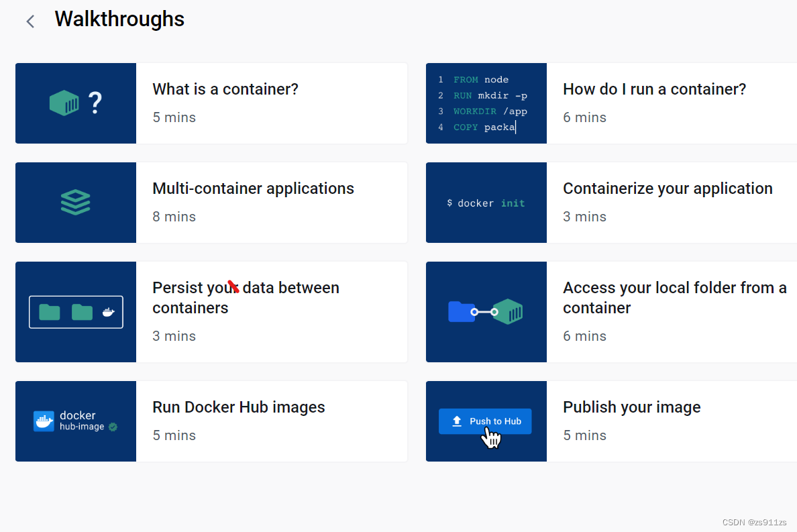This screenshot has width=797, height=532.
Task: Go back using the arrow beside Walkthroughs
Action: click(30, 21)
